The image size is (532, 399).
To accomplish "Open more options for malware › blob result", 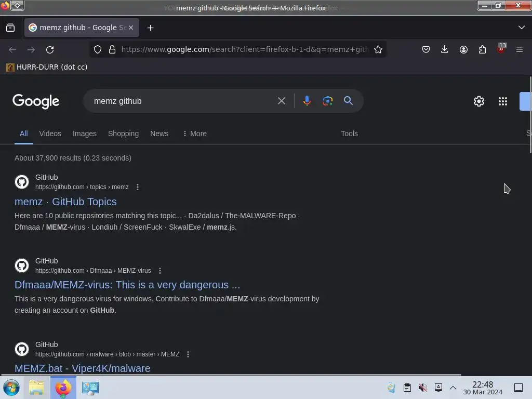I will tap(188, 354).
